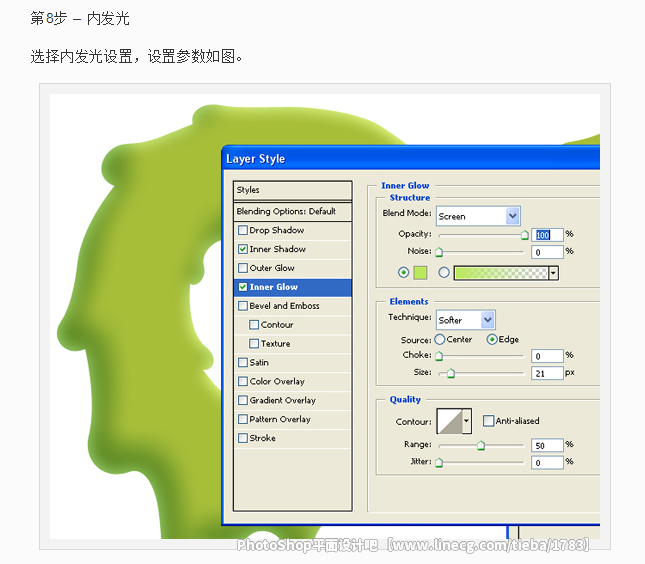Click the Noise slider handle
Viewport: 645px width, 564px height.
coord(439,252)
